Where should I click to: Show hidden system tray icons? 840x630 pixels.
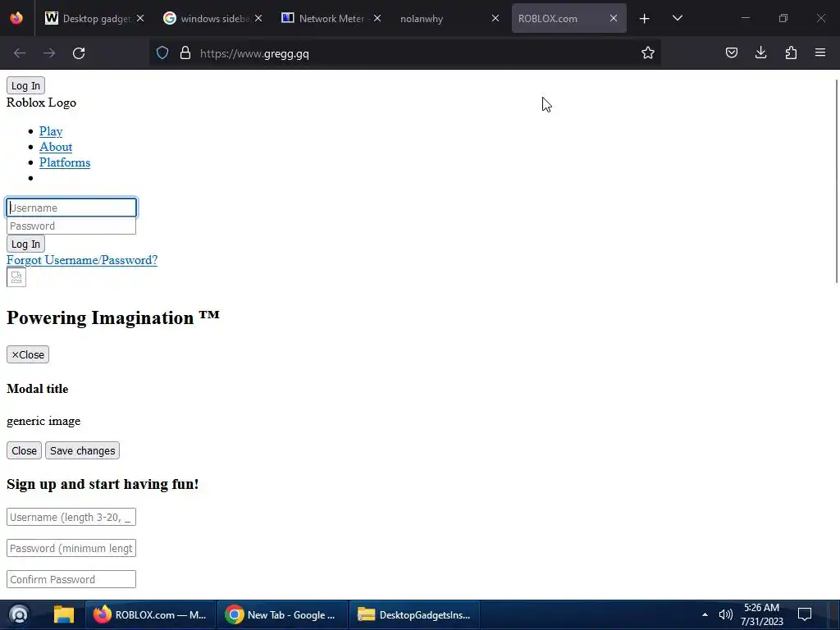tap(705, 614)
